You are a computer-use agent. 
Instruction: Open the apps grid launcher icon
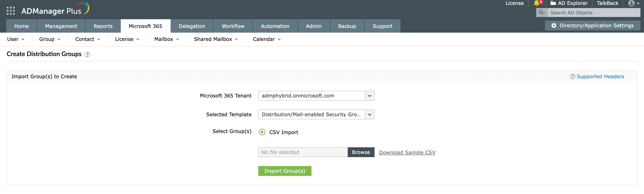coord(11,11)
